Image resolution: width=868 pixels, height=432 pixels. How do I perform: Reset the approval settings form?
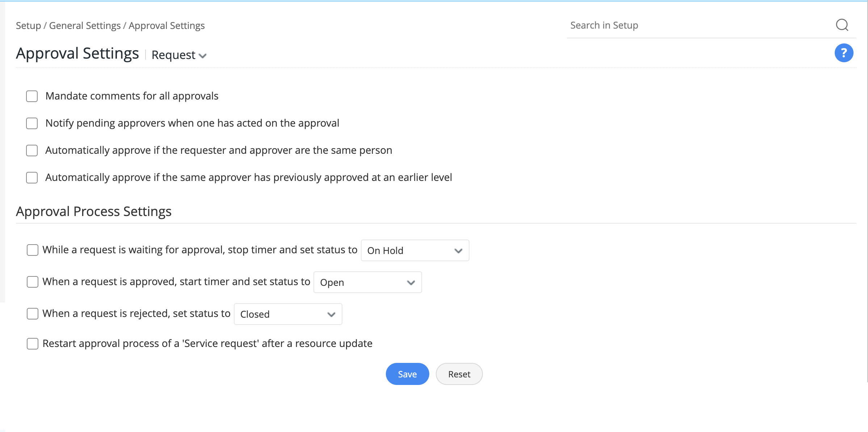pos(459,374)
